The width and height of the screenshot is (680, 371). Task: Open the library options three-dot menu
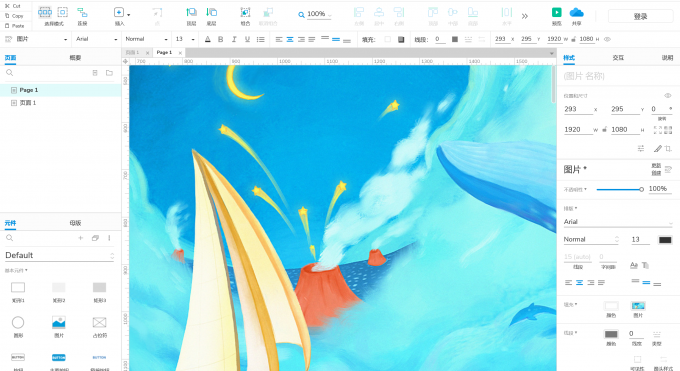[109, 238]
